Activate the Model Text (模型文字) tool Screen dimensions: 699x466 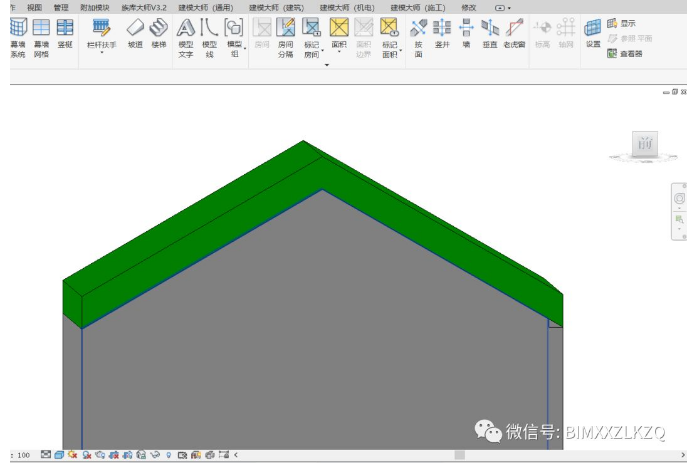(x=186, y=34)
